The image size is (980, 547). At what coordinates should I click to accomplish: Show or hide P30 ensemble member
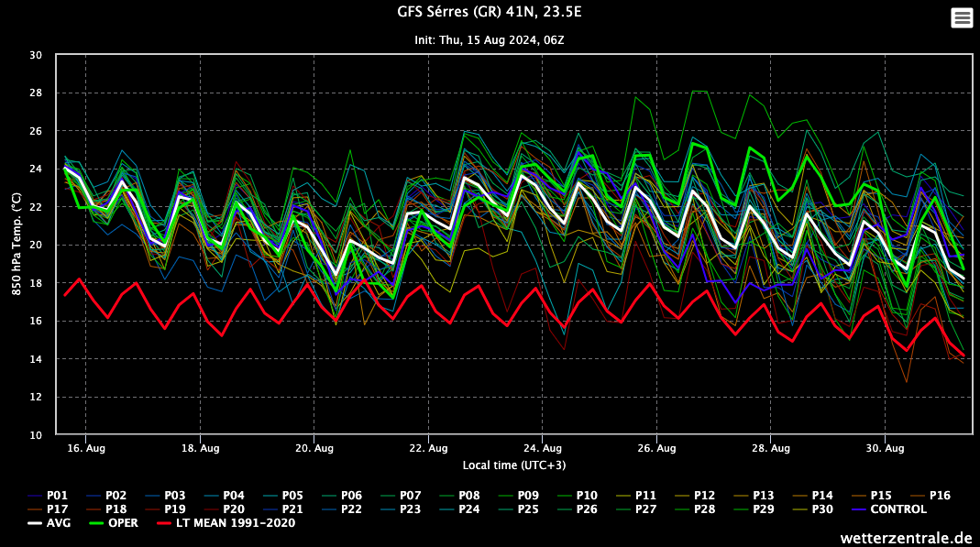pyautogui.click(x=813, y=509)
